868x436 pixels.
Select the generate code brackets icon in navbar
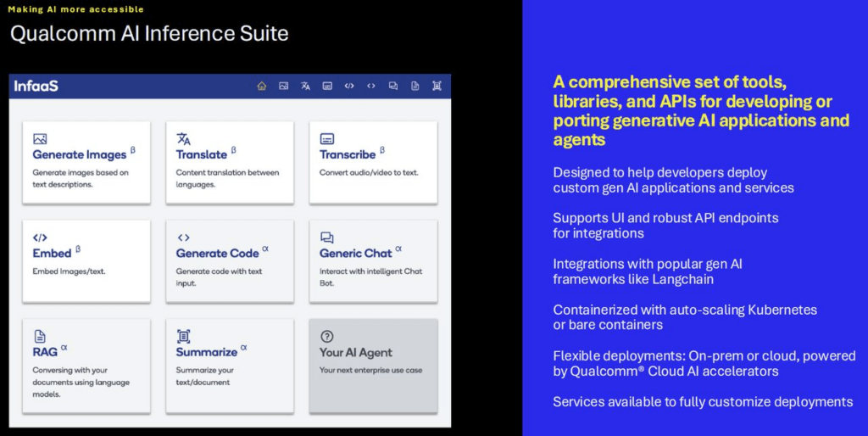coord(371,86)
